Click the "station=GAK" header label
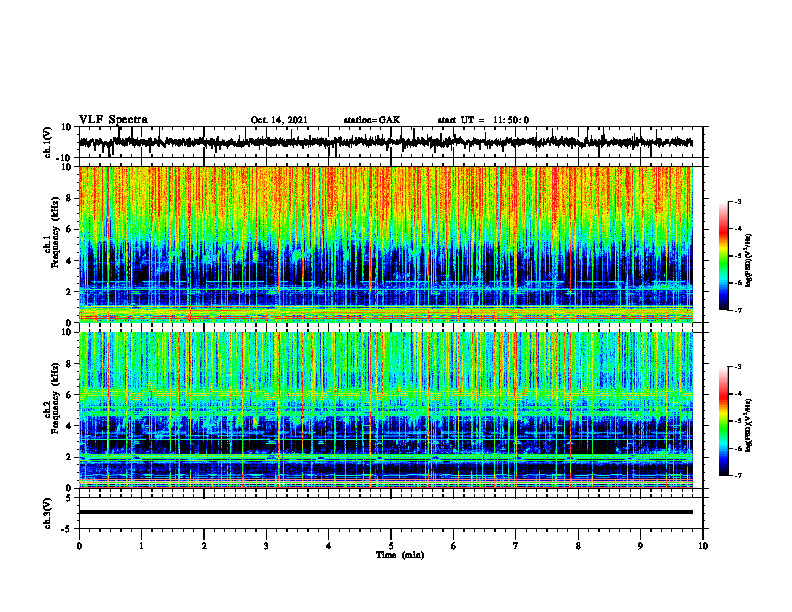 (372, 120)
